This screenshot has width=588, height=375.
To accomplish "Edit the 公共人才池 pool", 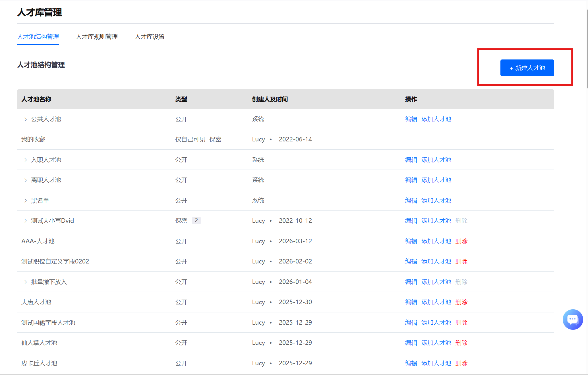I will pyautogui.click(x=411, y=119).
